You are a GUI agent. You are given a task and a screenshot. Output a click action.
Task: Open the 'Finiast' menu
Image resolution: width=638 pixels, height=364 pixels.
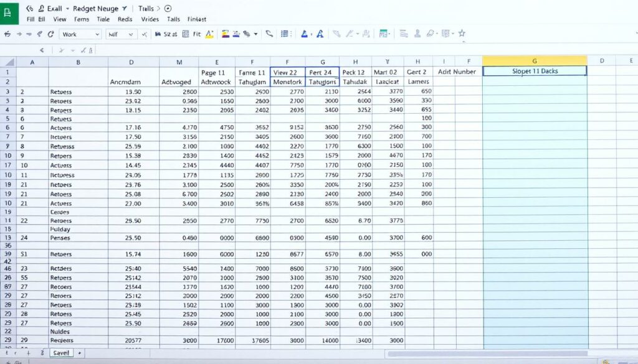pyautogui.click(x=196, y=19)
